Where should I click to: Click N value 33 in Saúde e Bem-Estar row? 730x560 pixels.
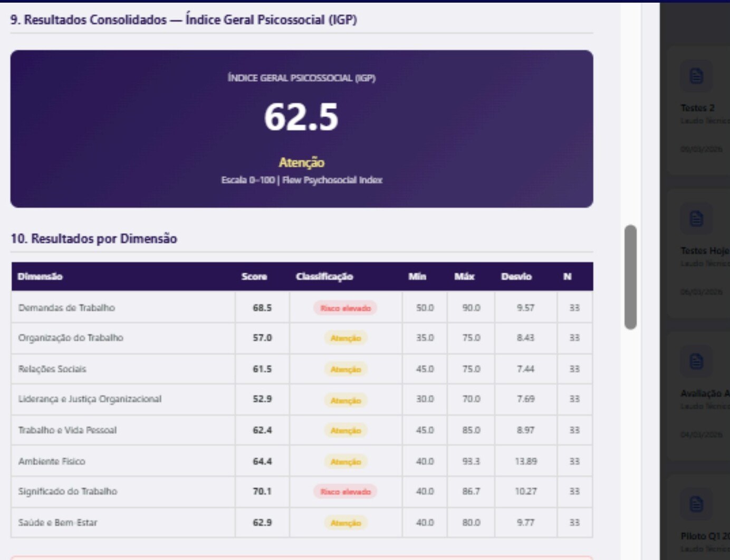(574, 523)
